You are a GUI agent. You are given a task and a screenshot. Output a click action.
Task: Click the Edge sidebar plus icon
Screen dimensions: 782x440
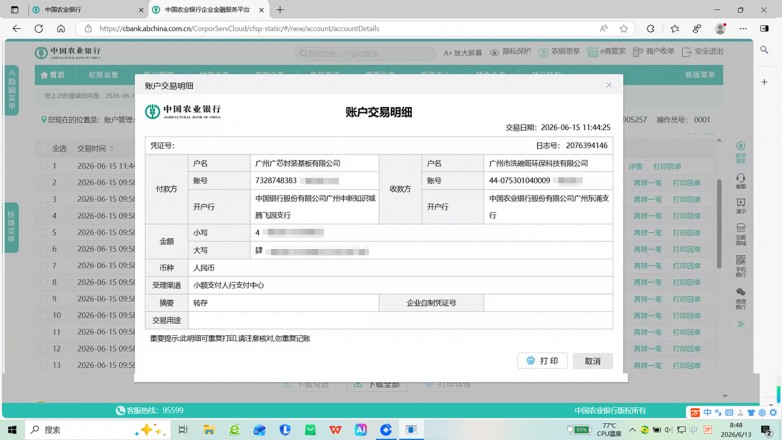[x=764, y=81]
